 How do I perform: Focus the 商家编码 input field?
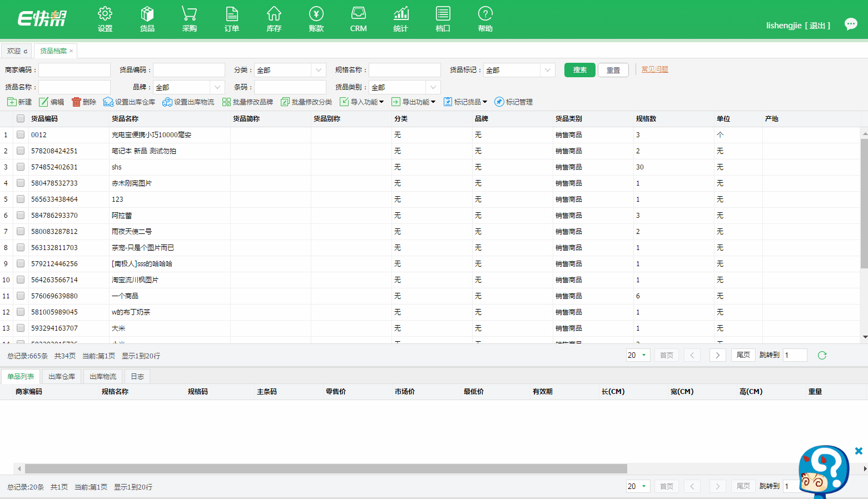point(75,70)
